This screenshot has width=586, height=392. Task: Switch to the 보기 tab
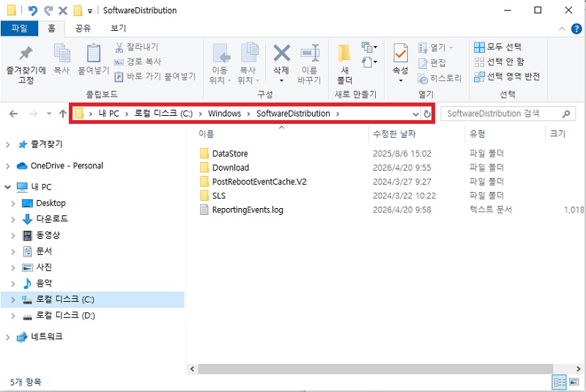119,29
